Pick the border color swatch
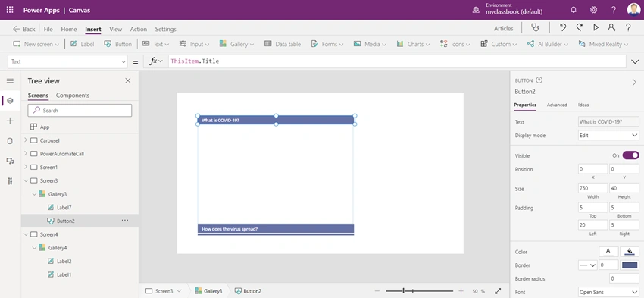The width and height of the screenshot is (644, 298). tap(630, 265)
